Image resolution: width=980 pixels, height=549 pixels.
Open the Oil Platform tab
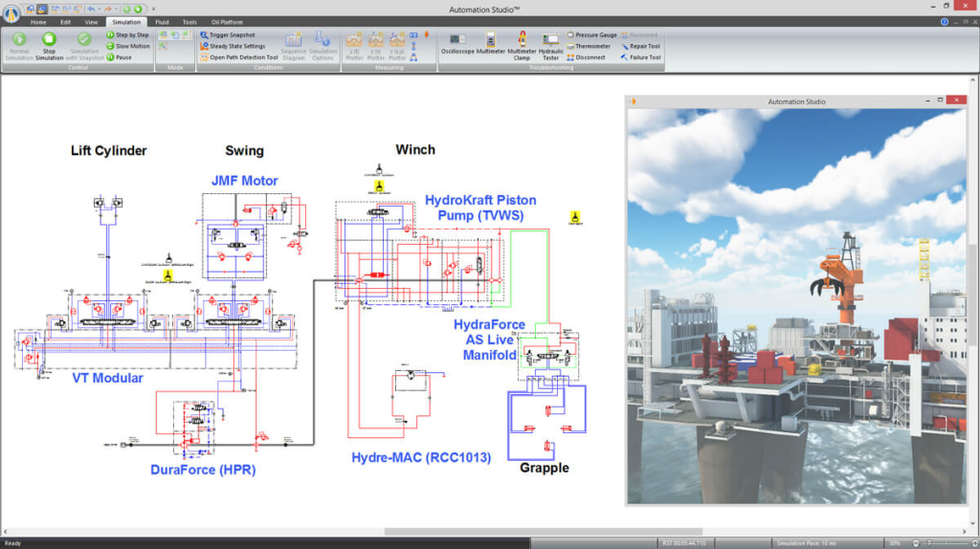coord(227,22)
